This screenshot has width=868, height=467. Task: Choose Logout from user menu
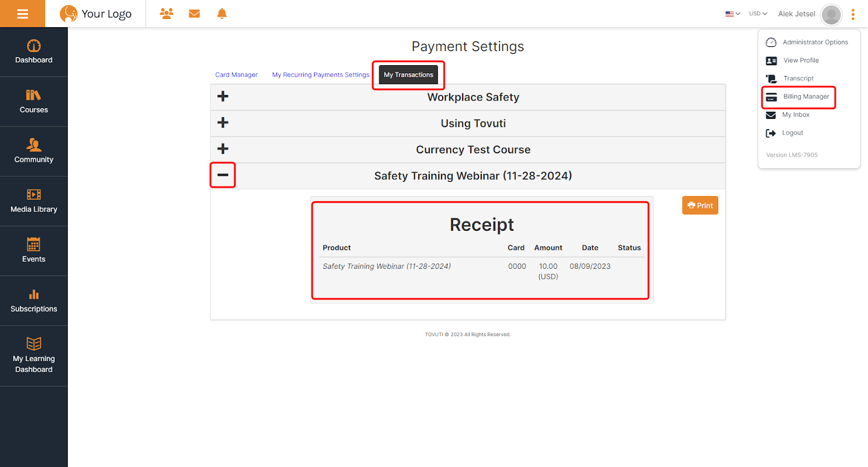click(x=792, y=133)
